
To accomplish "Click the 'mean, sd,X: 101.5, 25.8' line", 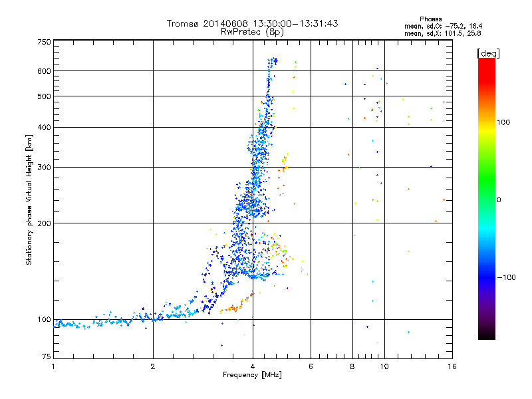I will pos(442,33).
